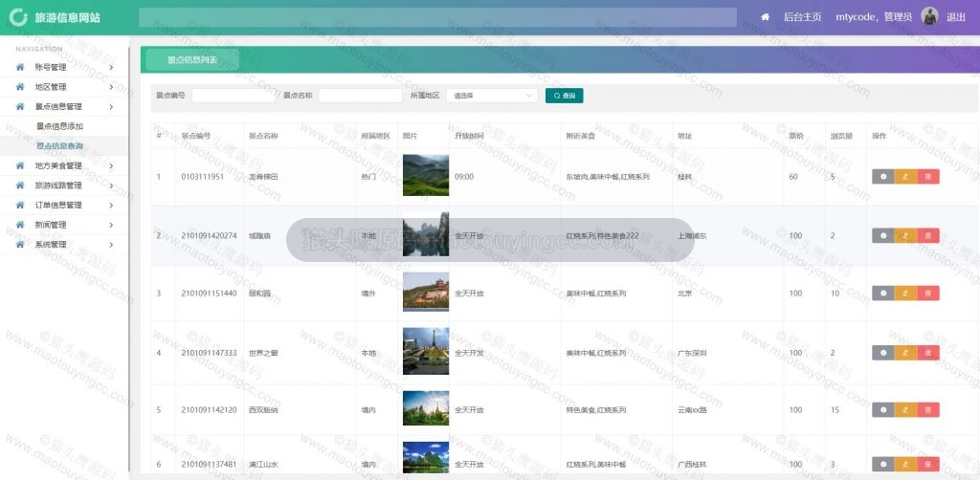Click scenic number 2101091147333
The height and width of the screenshot is (480, 980).
210,353
